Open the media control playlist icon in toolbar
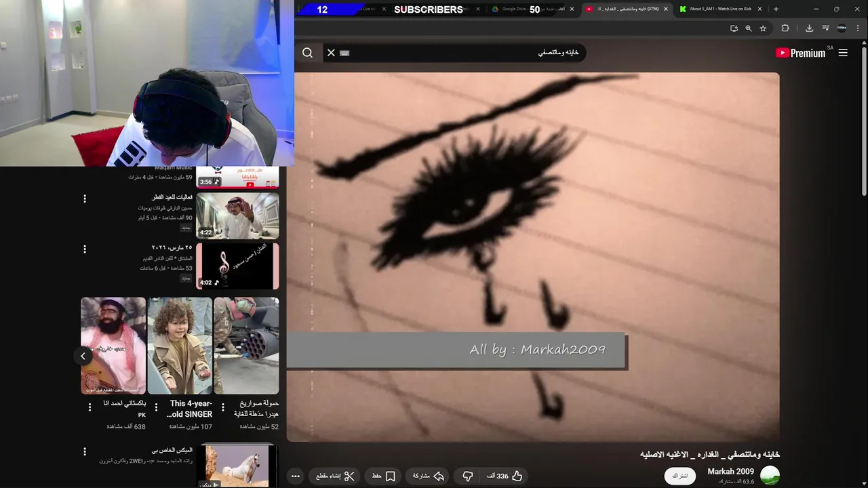This screenshot has height=488, width=868. pos(825,28)
